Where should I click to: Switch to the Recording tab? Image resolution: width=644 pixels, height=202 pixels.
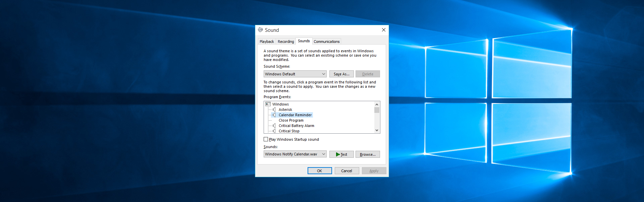pos(286,42)
